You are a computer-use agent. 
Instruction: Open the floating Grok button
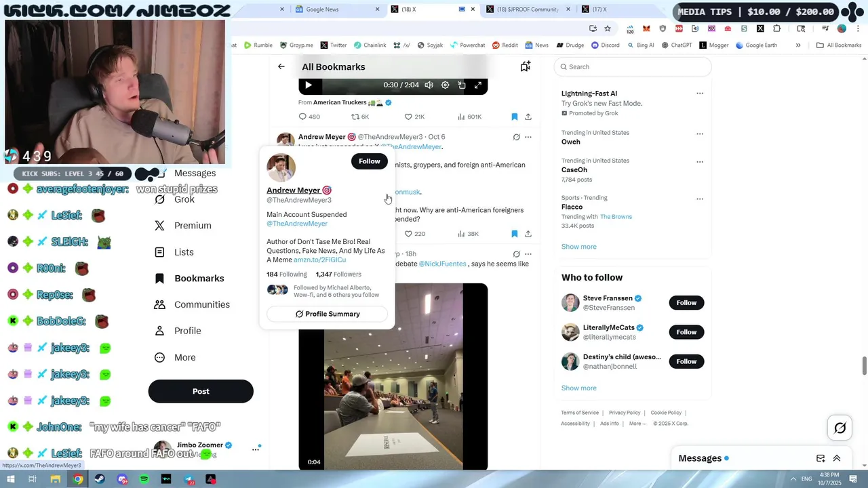click(840, 428)
